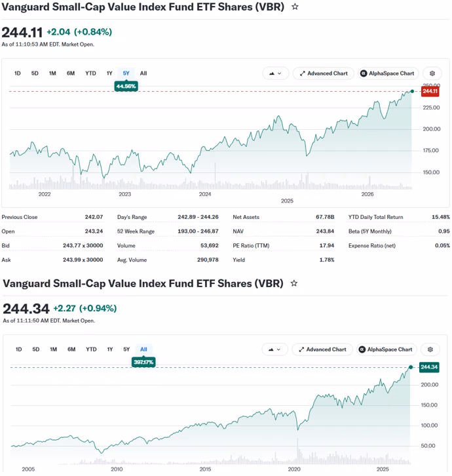This screenshot has height=476, width=452.
Task: Click the Volume value 53,692
Action: [x=210, y=245]
